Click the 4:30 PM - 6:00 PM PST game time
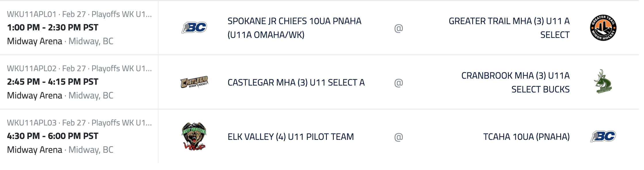 pyautogui.click(x=53, y=136)
